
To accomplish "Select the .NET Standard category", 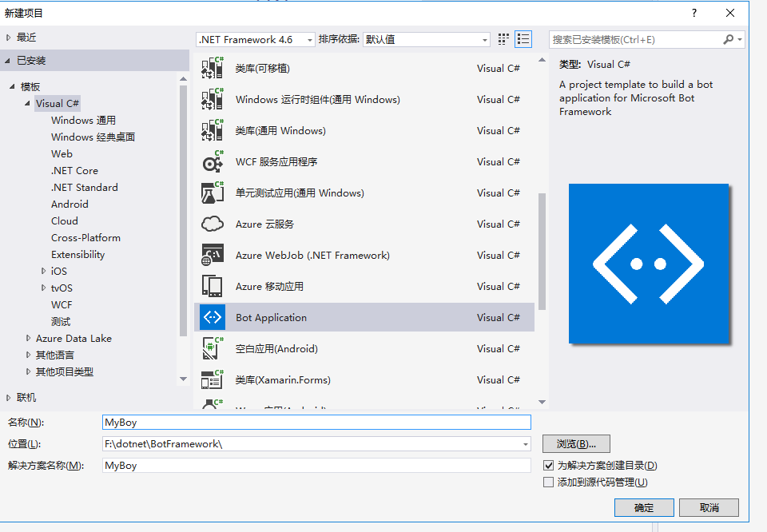I will (x=84, y=187).
